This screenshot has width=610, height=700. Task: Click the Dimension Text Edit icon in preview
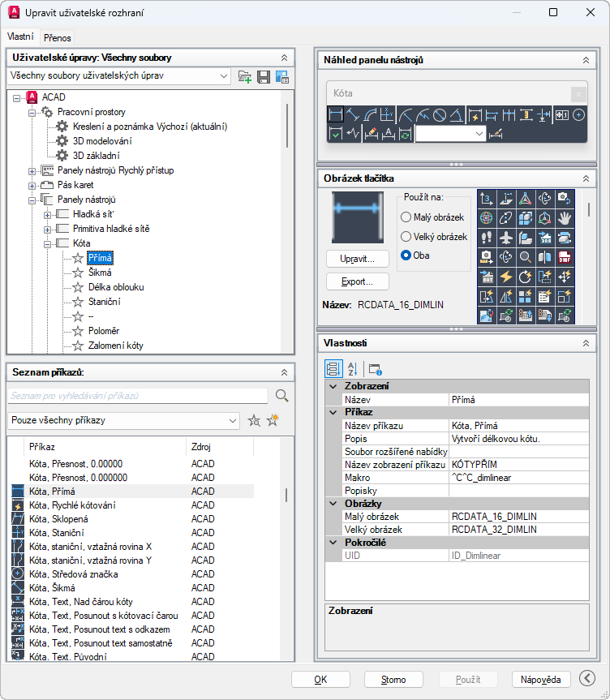tap(388, 134)
